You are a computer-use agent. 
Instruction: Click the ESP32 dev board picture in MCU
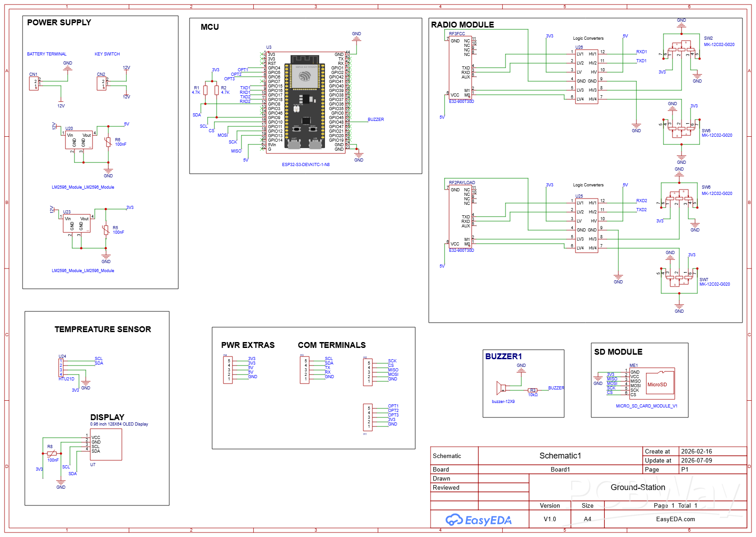point(306,102)
